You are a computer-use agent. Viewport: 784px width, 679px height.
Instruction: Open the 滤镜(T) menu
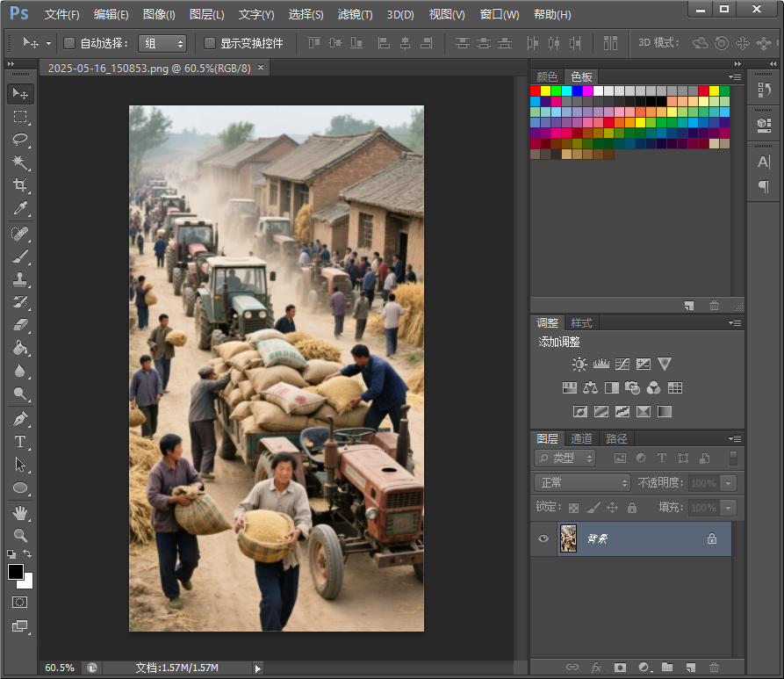[x=355, y=15]
